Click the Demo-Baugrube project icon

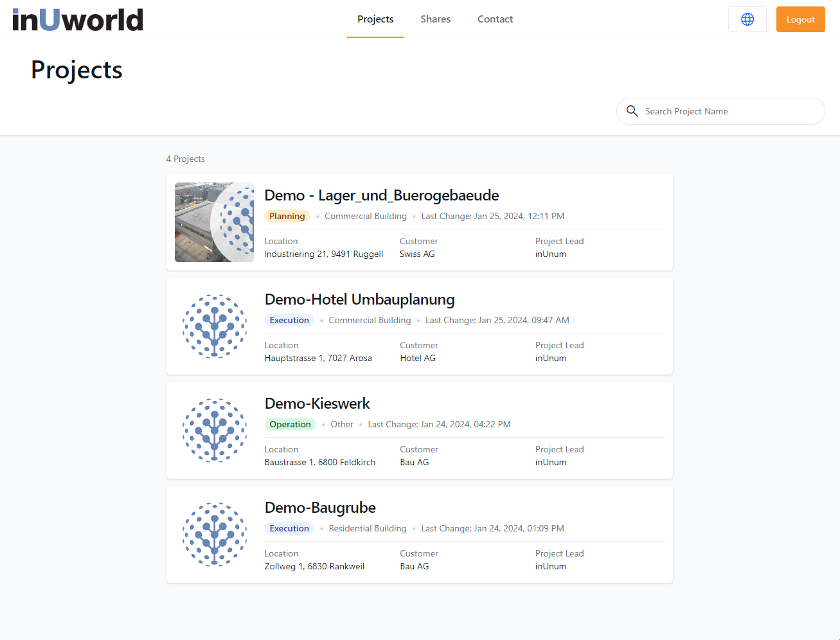click(x=215, y=535)
